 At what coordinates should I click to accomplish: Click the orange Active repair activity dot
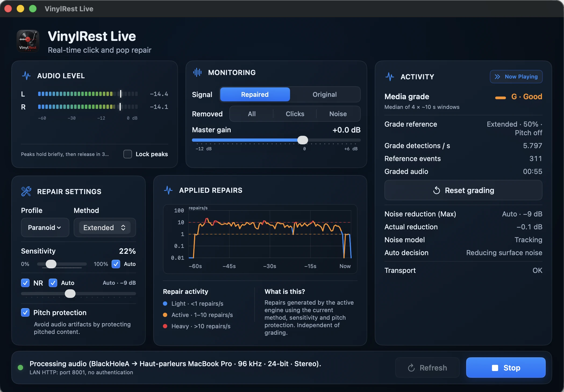(x=165, y=315)
